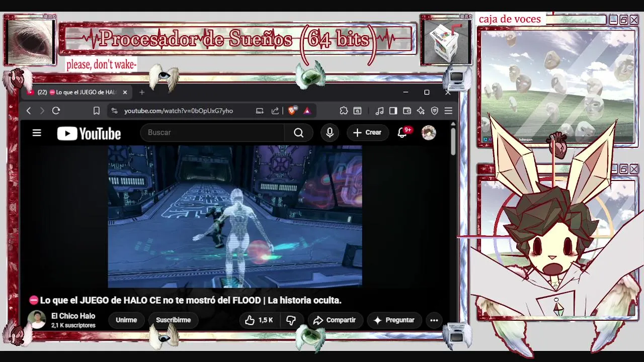Subscribe with the Suscribirme button

(x=173, y=320)
